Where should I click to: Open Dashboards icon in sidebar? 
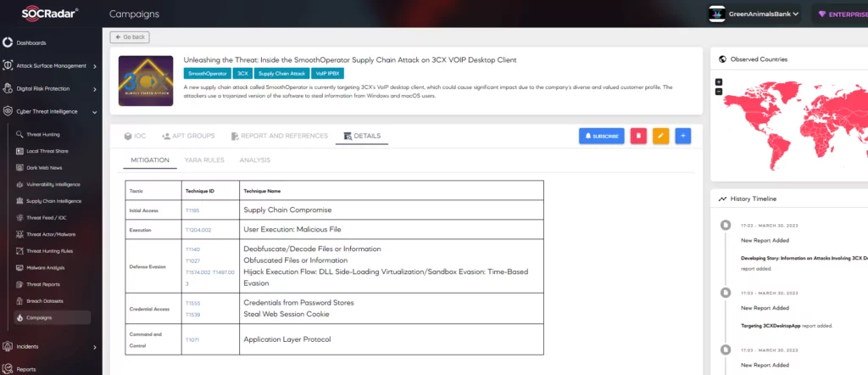pos(8,42)
